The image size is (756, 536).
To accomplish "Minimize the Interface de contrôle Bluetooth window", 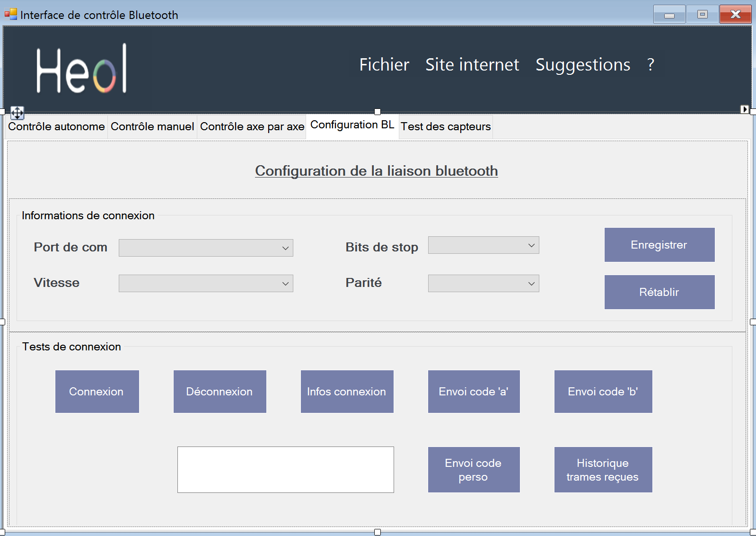I will [x=669, y=14].
